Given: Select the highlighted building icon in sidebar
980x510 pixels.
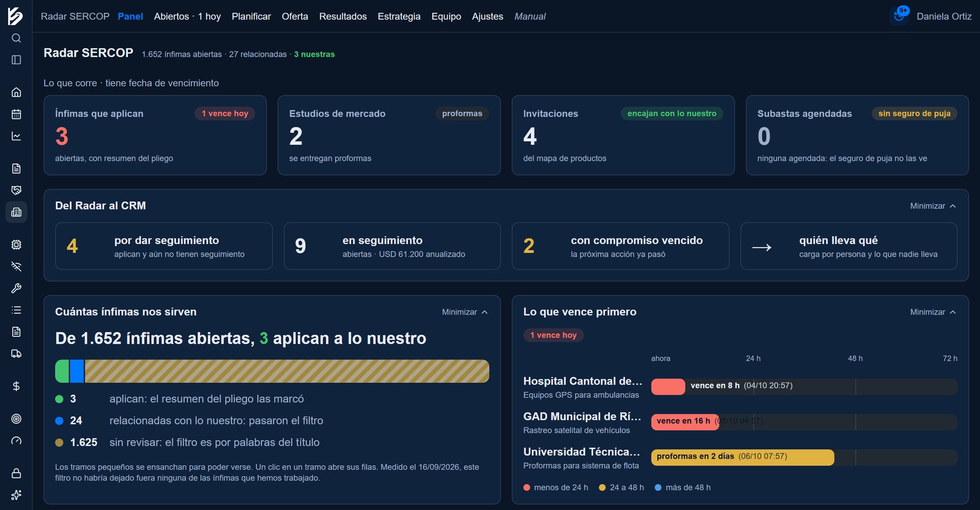Looking at the screenshot, I should click(16, 212).
